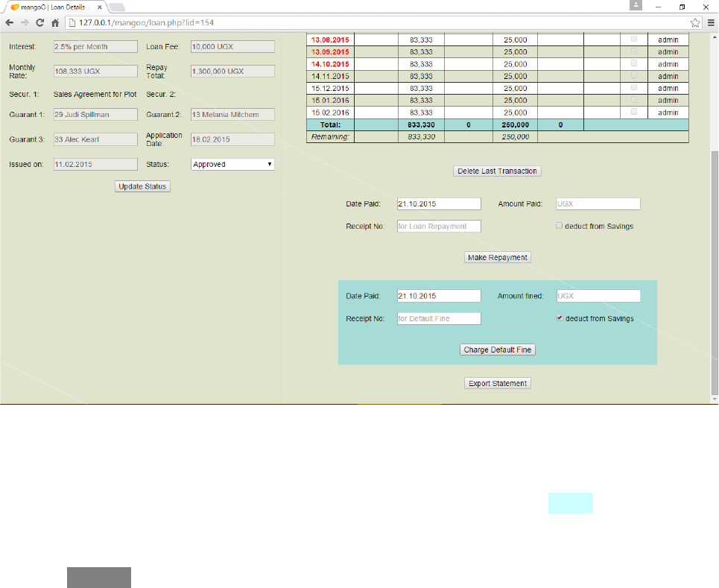Reload the loan details page

click(40, 22)
